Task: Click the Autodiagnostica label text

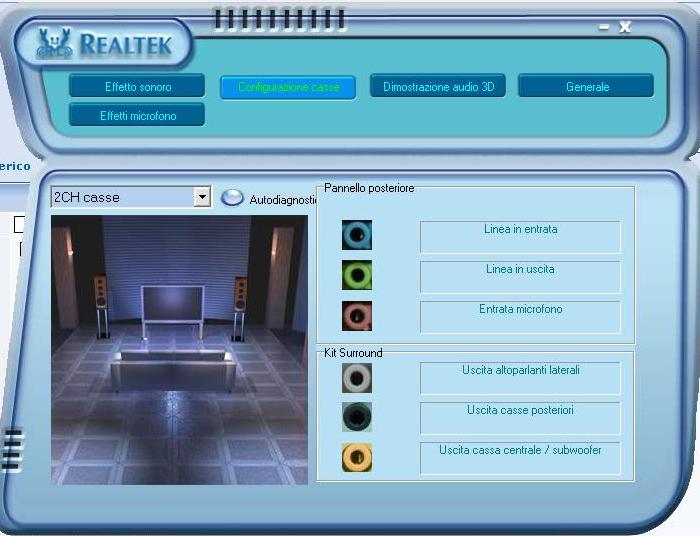Action: coord(283,200)
